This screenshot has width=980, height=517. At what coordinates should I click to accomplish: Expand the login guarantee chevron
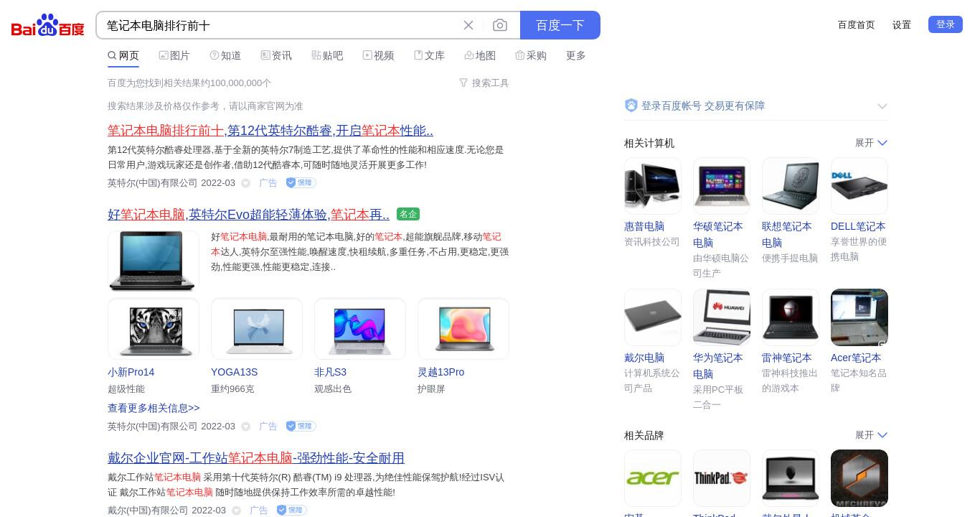(882, 106)
